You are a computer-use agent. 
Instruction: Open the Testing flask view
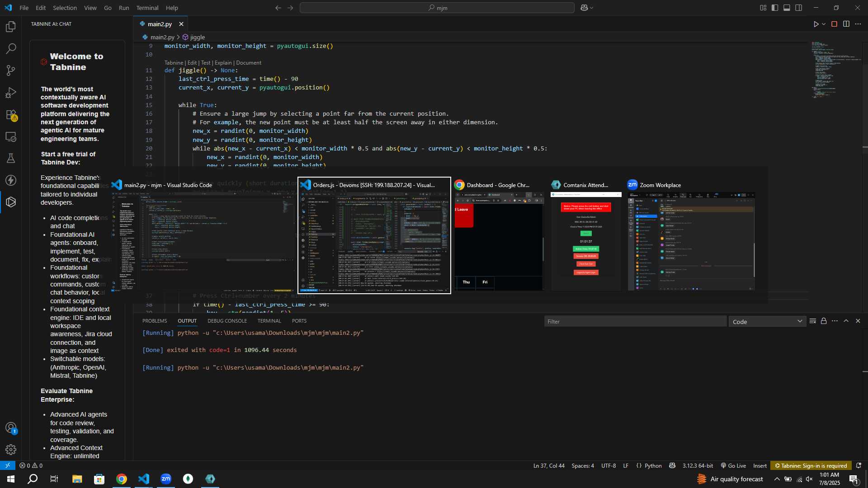[x=11, y=158]
